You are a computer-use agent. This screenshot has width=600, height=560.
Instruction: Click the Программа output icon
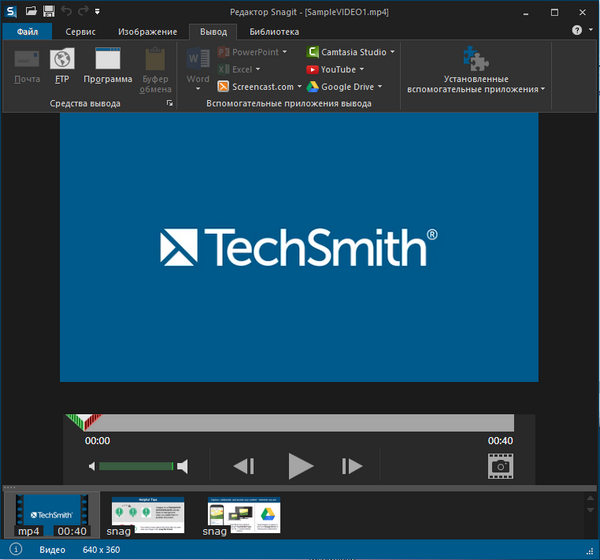coord(107,60)
